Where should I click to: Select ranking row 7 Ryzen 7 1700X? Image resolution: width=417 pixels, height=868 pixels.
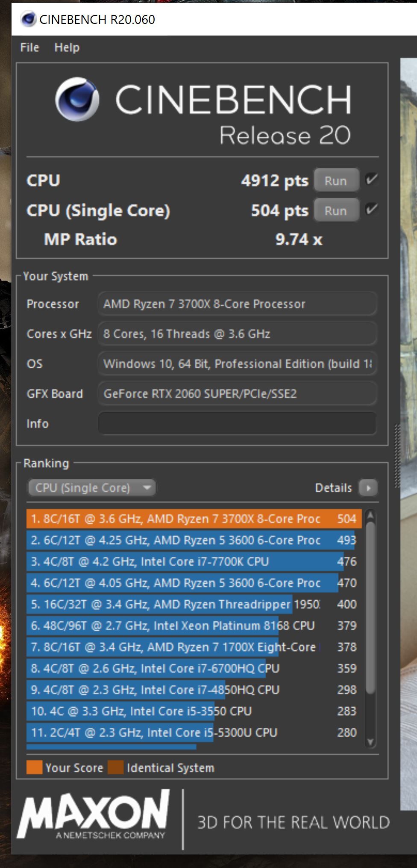[x=194, y=647]
